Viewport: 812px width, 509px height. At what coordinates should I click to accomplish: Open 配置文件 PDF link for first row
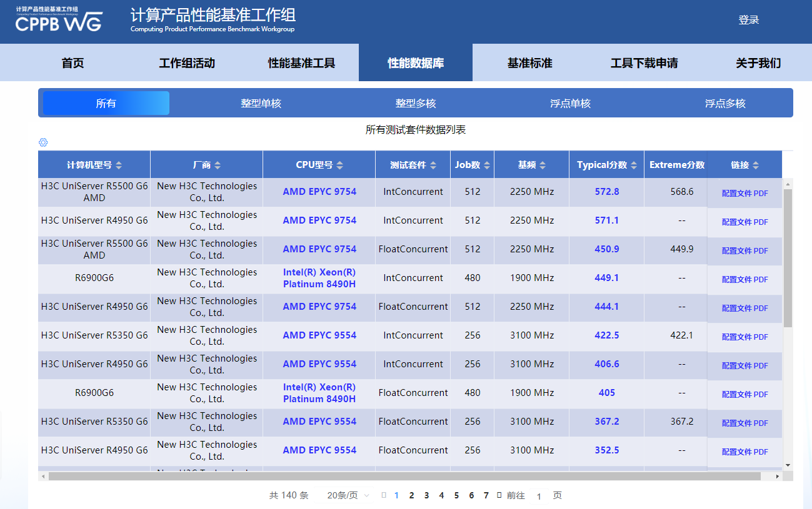click(x=744, y=194)
